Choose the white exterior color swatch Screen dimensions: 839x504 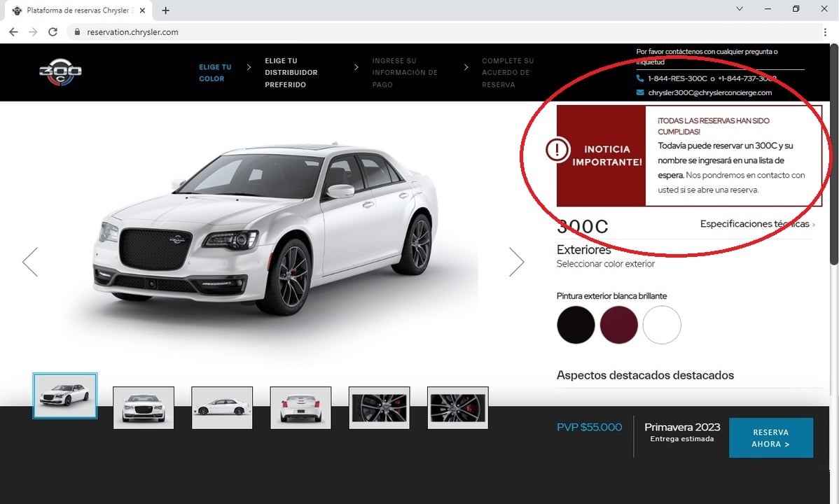[x=662, y=325]
